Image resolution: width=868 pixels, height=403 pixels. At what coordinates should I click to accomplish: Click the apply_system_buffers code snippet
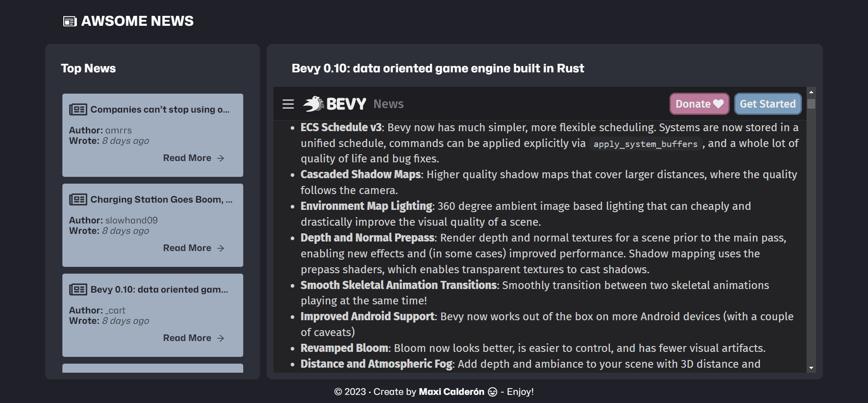(645, 144)
